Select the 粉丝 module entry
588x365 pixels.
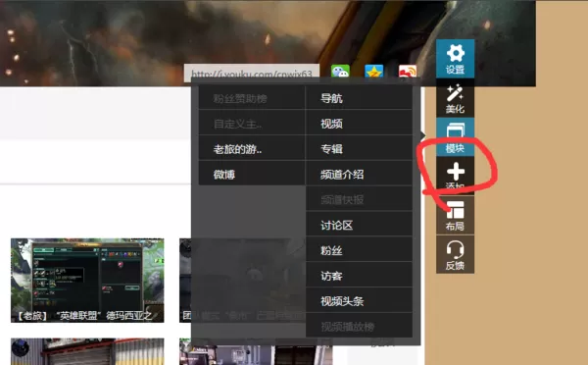coord(359,250)
